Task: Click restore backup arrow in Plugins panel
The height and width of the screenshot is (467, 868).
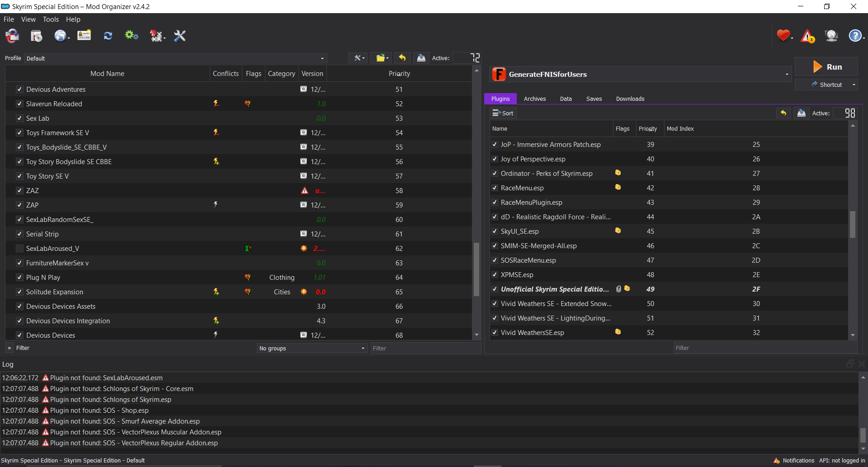Action: point(783,113)
